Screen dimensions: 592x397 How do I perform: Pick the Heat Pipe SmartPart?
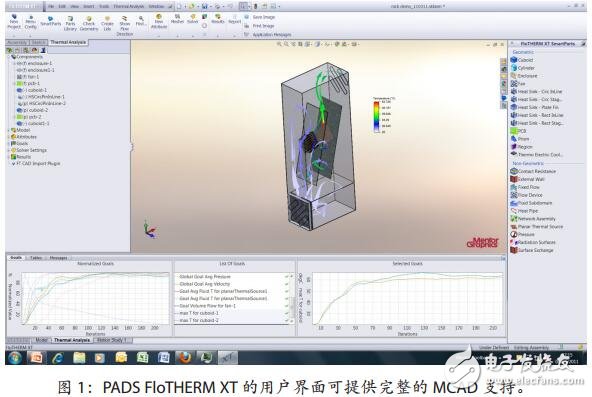point(524,211)
